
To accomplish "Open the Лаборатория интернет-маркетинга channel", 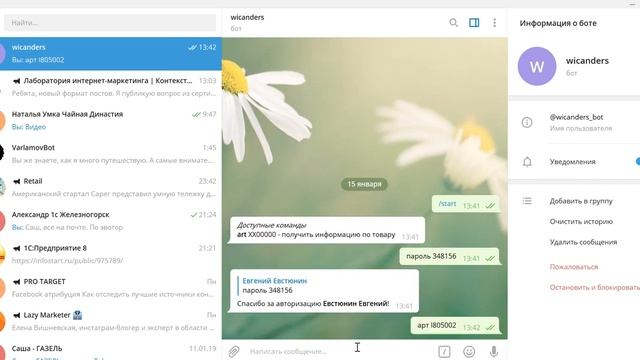I will (111, 87).
